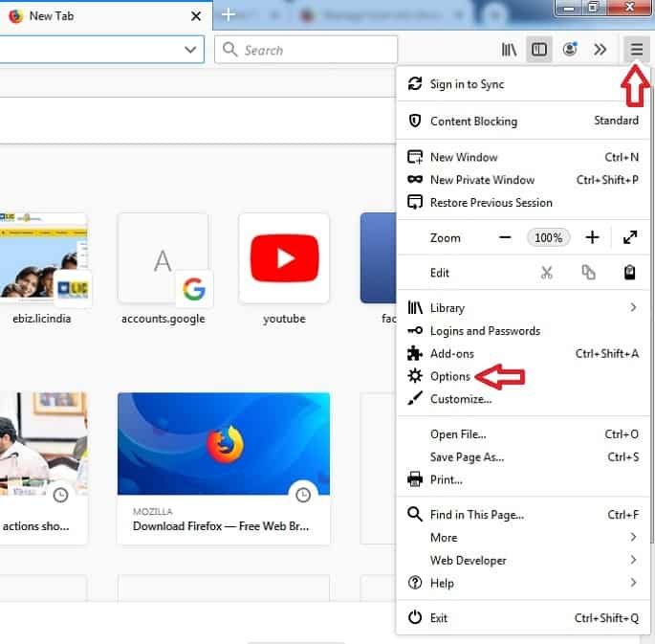Open the Library toolbar icon
This screenshot has height=644, width=655.
509,50
